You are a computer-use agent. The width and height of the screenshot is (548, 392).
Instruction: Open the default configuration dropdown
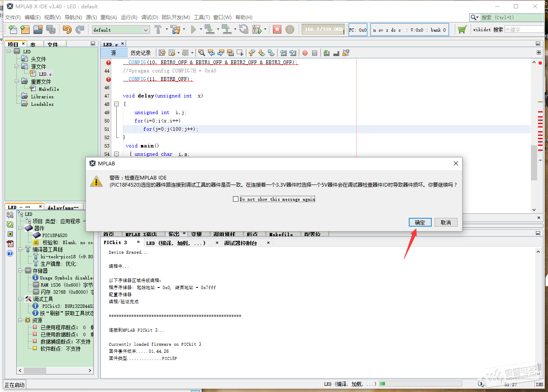tap(121, 30)
